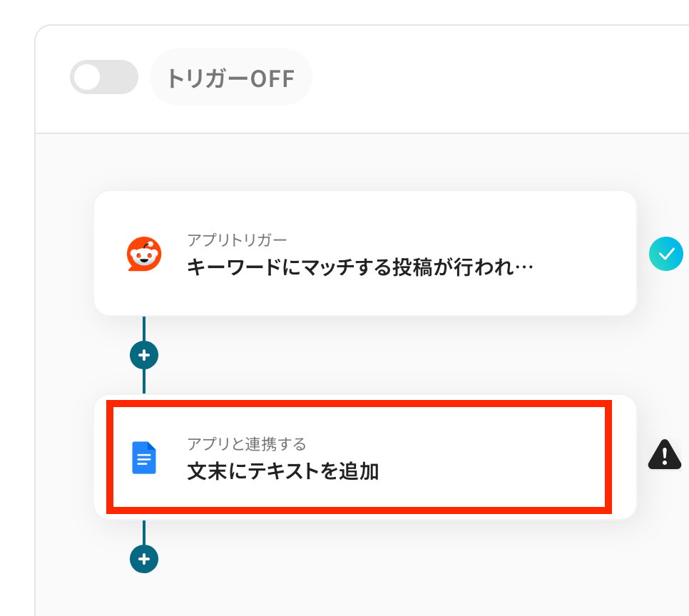
Task: Toggle the trigger switch on
Action: point(104,77)
